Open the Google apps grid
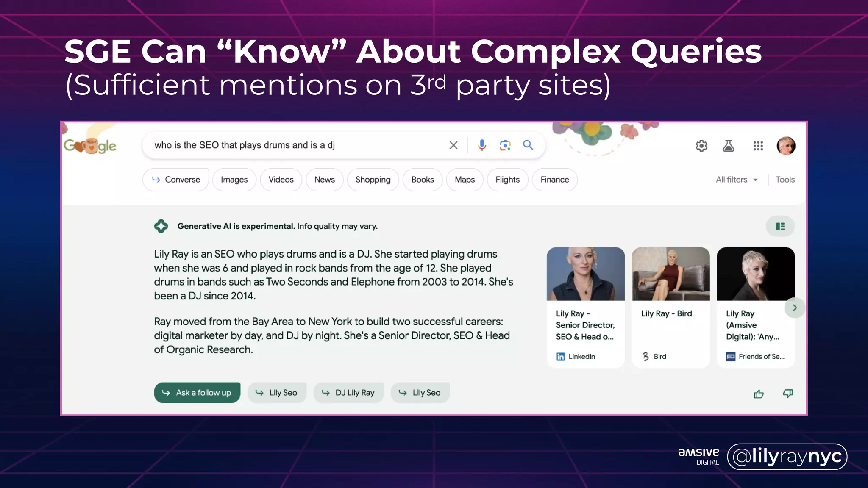 (x=758, y=146)
